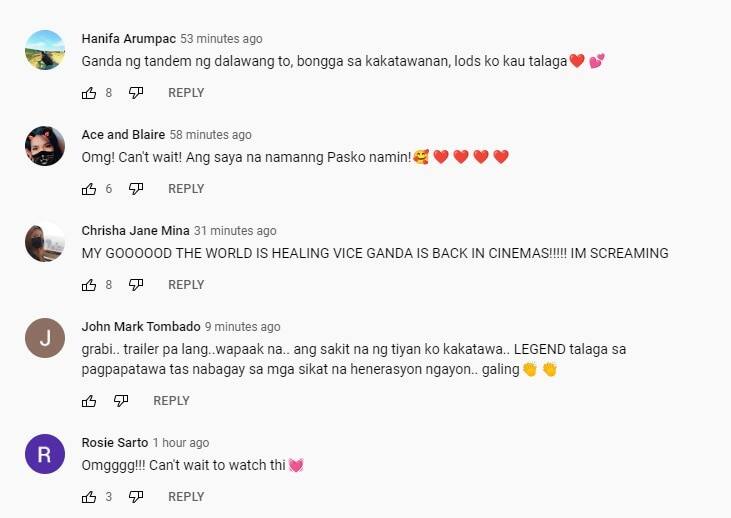This screenshot has width=731, height=518.
Task: Like Ace and Blaire's comment
Action: click(89, 189)
